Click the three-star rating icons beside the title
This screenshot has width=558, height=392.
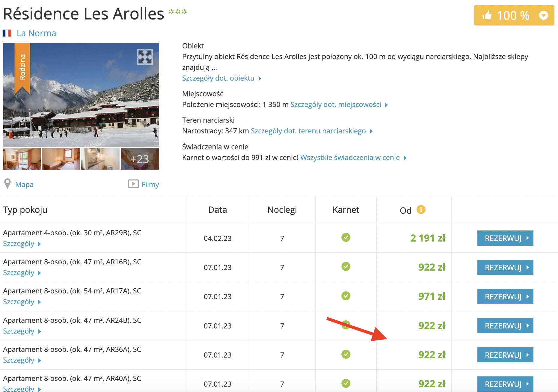[178, 12]
